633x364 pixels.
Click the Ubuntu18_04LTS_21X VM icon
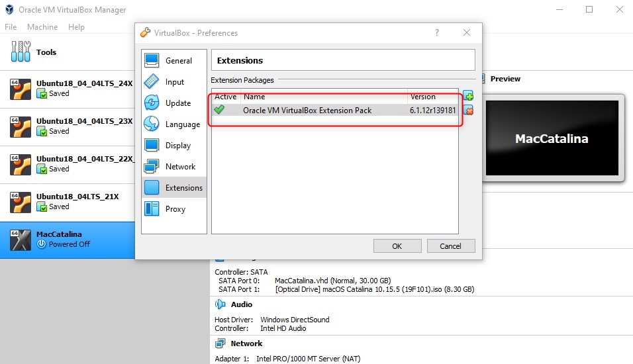click(x=21, y=202)
